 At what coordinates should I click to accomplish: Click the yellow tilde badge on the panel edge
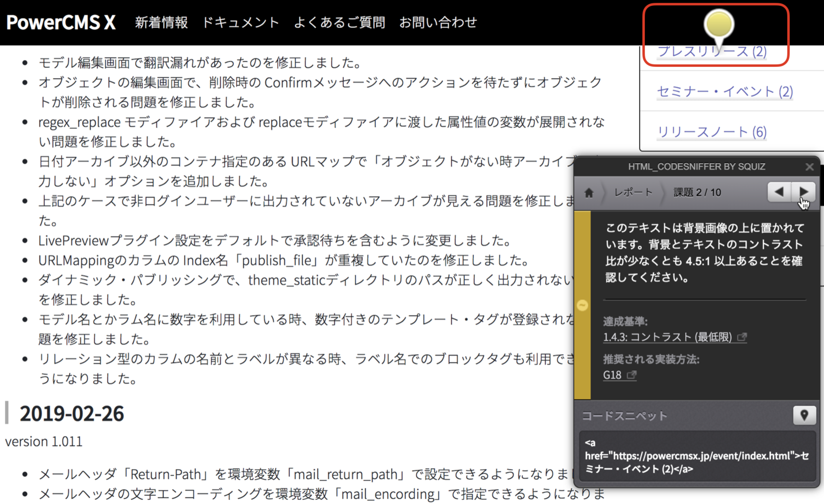point(582,305)
